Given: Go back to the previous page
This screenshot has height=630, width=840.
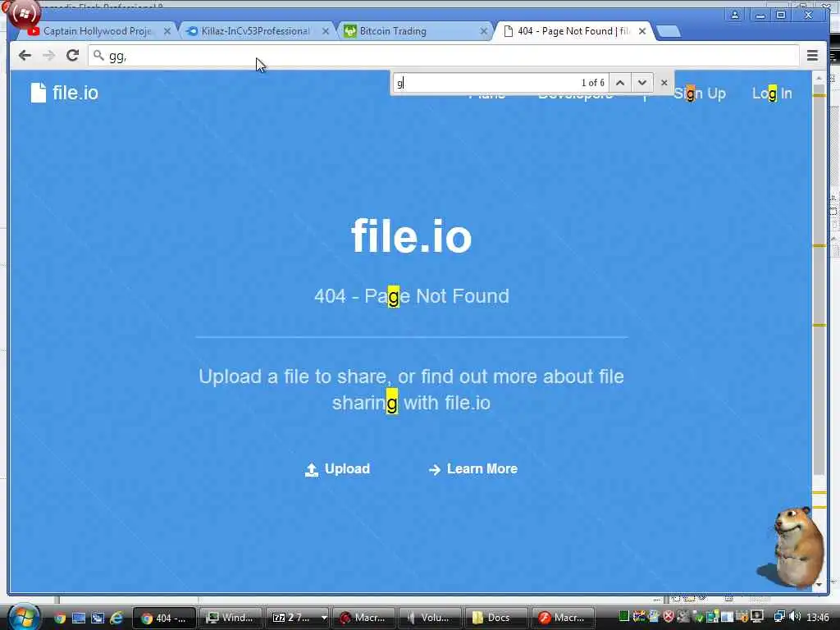Looking at the screenshot, I should point(25,56).
